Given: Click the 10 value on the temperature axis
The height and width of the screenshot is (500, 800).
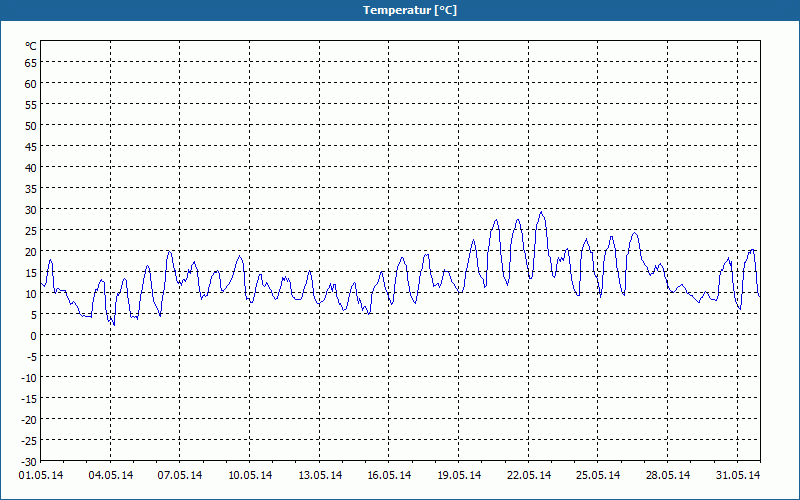Looking at the screenshot, I should (x=31, y=293).
